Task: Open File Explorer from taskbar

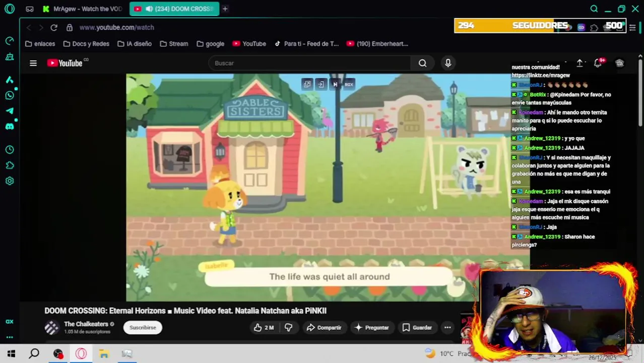Action: 104,353
